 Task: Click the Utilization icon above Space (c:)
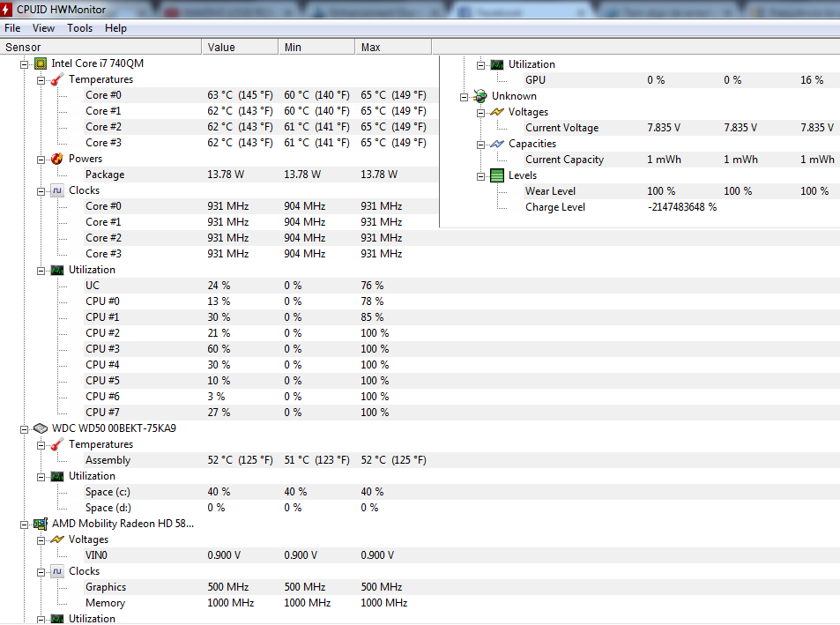pos(57,476)
